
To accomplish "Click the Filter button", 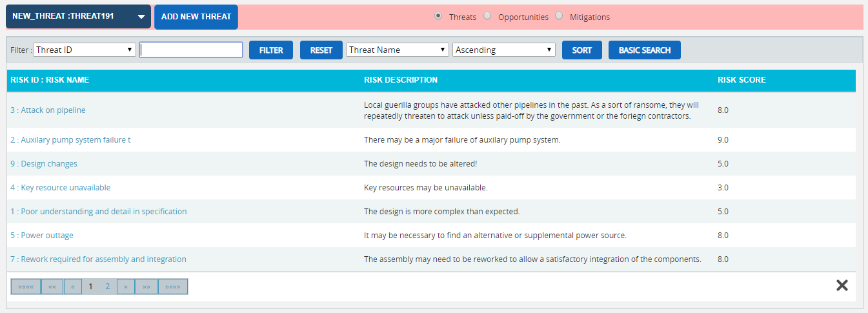I will (271, 50).
